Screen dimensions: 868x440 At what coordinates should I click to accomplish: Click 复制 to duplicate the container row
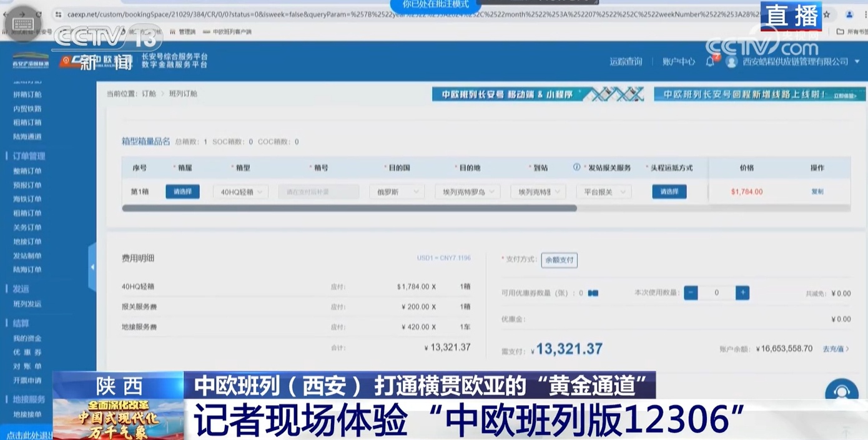tap(817, 192)
